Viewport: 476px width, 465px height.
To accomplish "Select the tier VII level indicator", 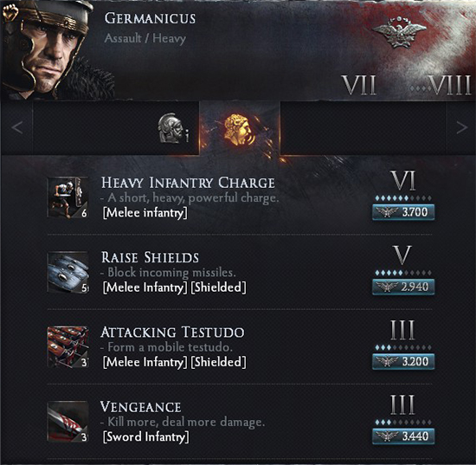I will point(359,86).
